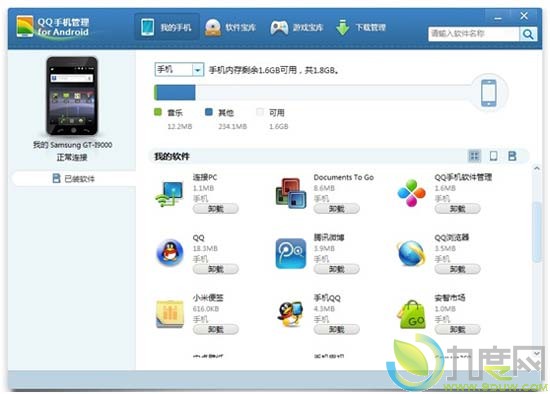Screen dimensions: 550x394
Task: Click the 手机QQ app icon
Action: pos(290,314)
